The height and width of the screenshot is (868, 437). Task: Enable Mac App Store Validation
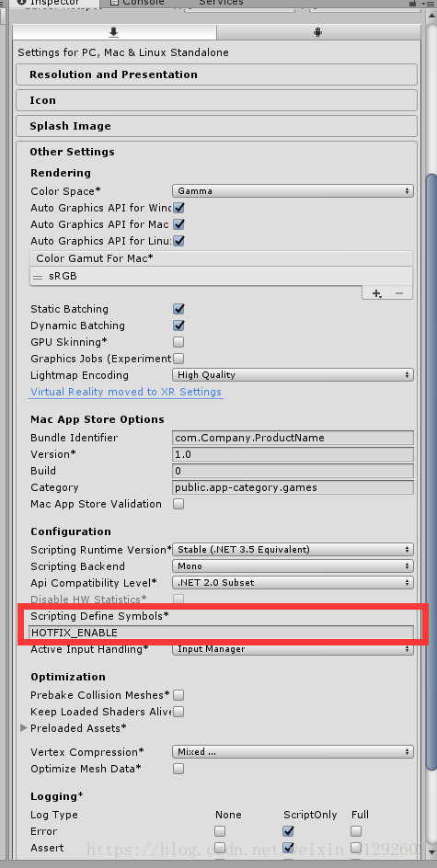(x=178, y=504)
